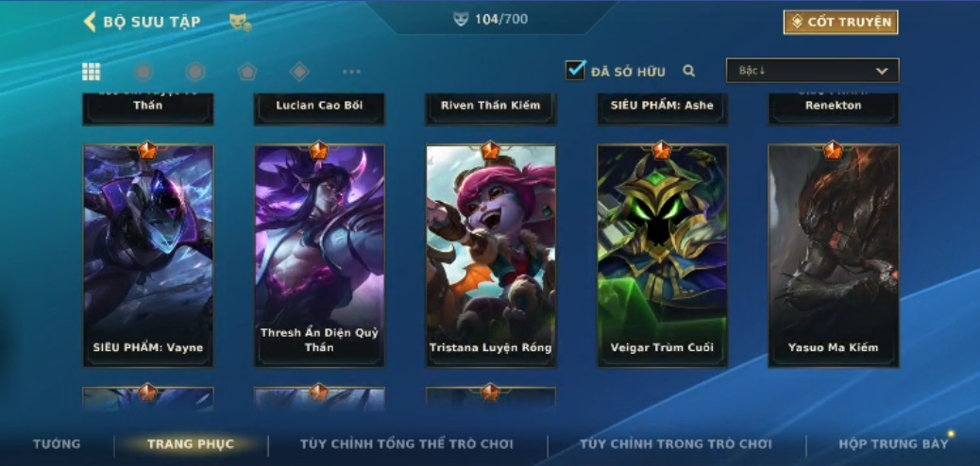Open the Tùy Chỉnh Trong Trò Chơi tab
980x466 pixels.
[676, 444]
